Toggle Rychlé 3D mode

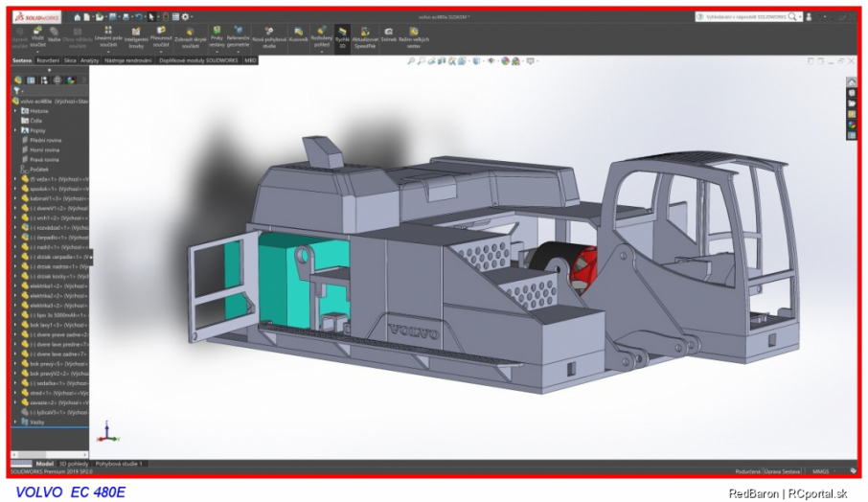tap(342, 37)
